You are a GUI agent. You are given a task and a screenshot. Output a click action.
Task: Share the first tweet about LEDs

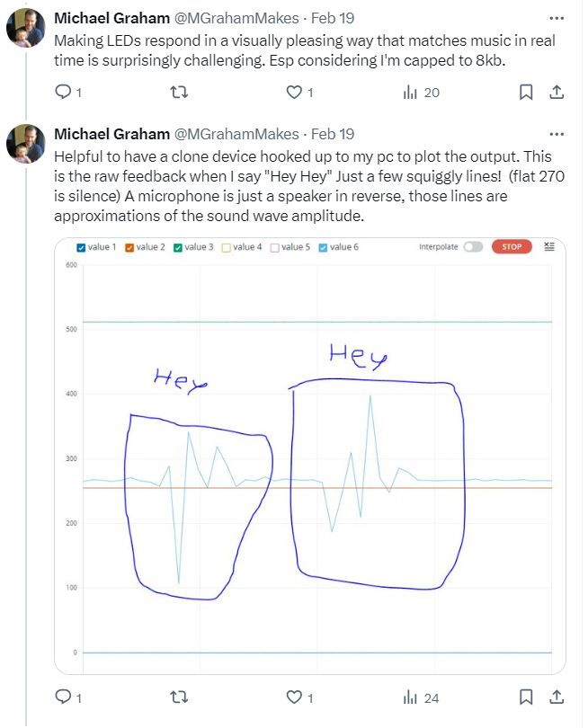(x=557, y=92)
